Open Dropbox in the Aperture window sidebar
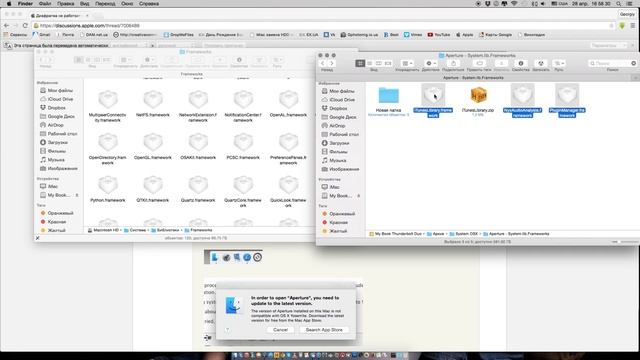 click(x=335, y=109)
